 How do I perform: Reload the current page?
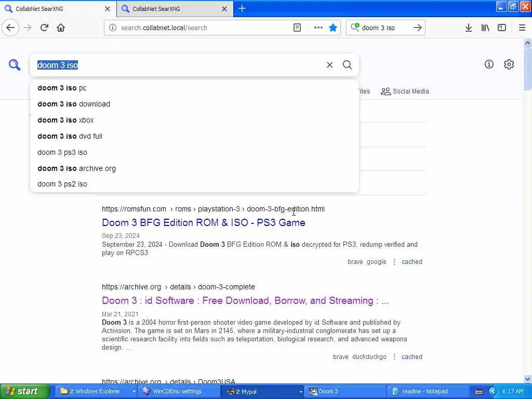(x=44, y=28)
